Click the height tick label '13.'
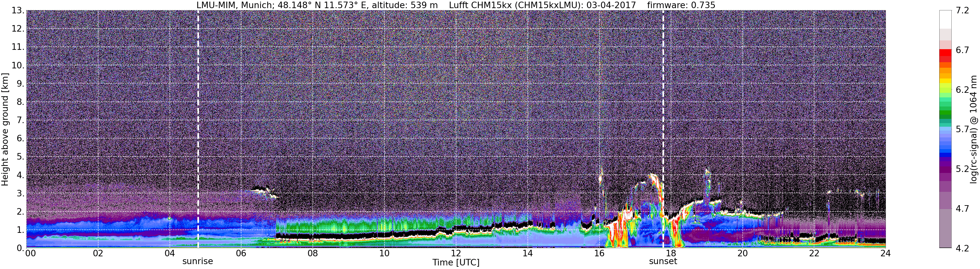Viewport: 980px width, 269px height. point(18,11)
